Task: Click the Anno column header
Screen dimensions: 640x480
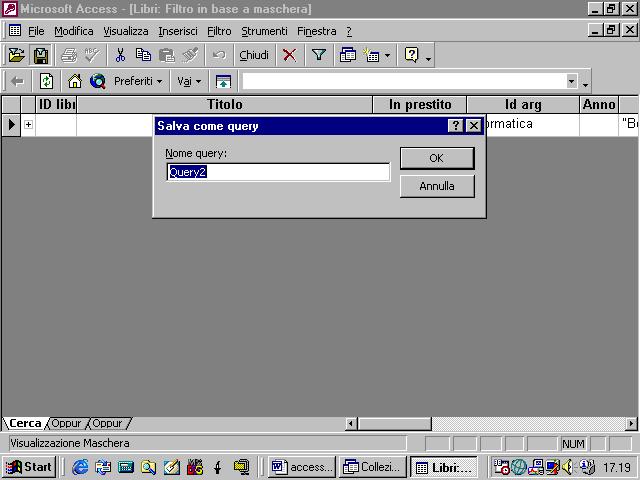Action: 599,104
